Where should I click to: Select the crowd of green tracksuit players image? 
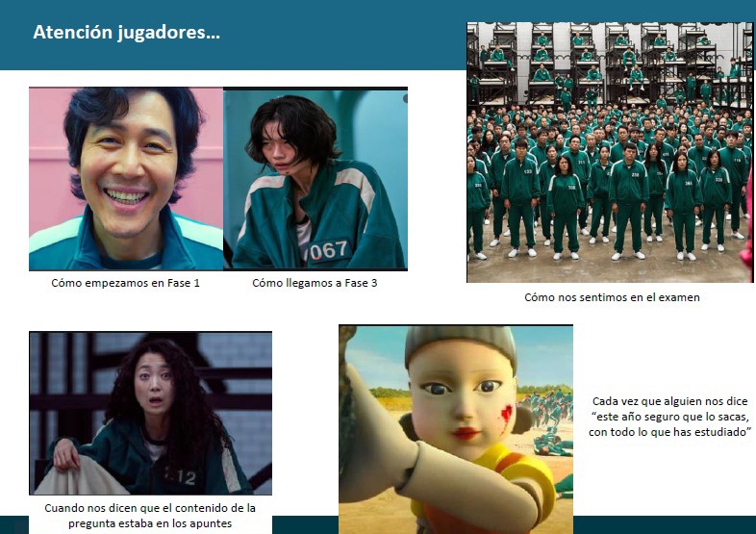[610, 152]
